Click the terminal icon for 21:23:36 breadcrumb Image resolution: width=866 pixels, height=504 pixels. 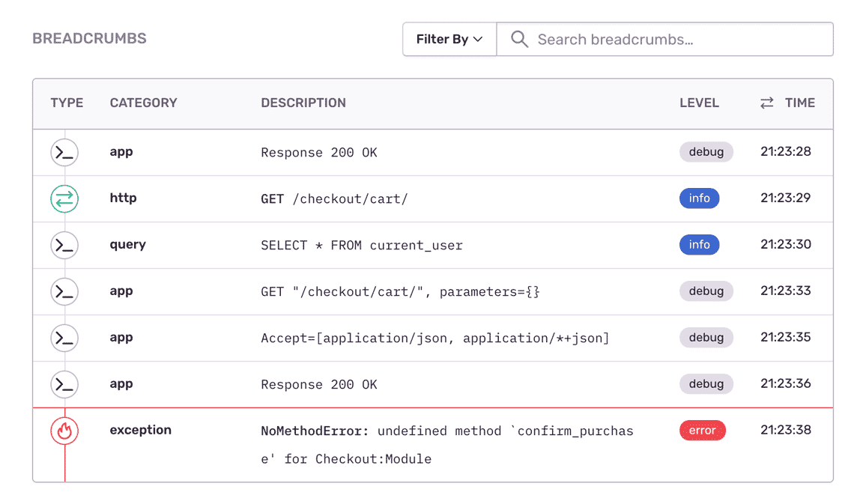click(64, 384)
